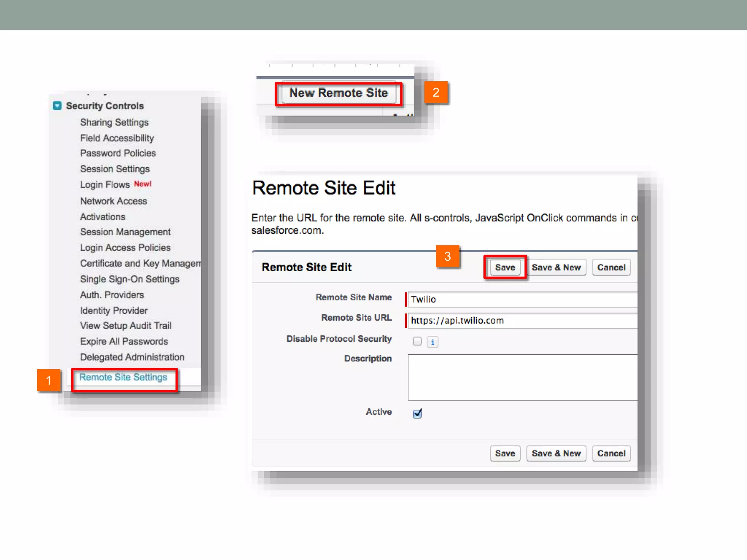The image size is (747, 560).
Task: Click the bottom Save button
Action: point(505,453)
